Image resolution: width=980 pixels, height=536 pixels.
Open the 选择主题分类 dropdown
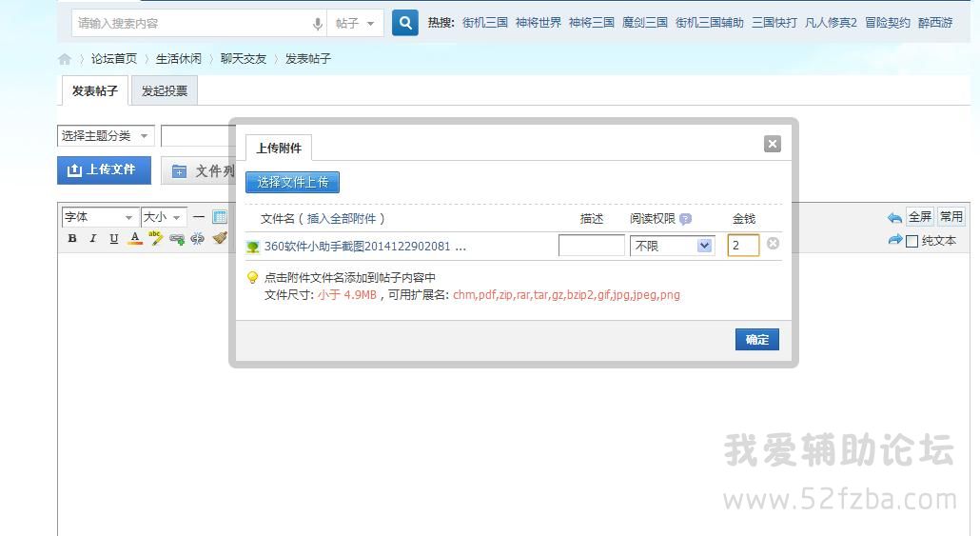(106, 136)
